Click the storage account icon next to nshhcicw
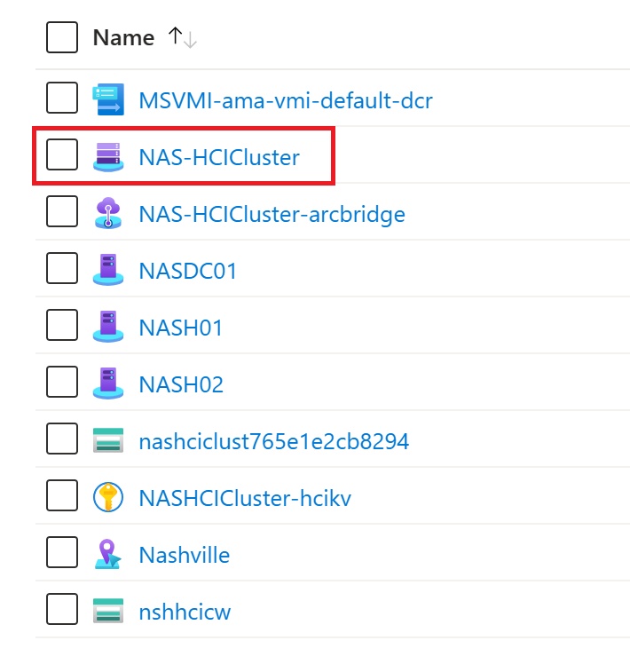 (x=108, y=610)
